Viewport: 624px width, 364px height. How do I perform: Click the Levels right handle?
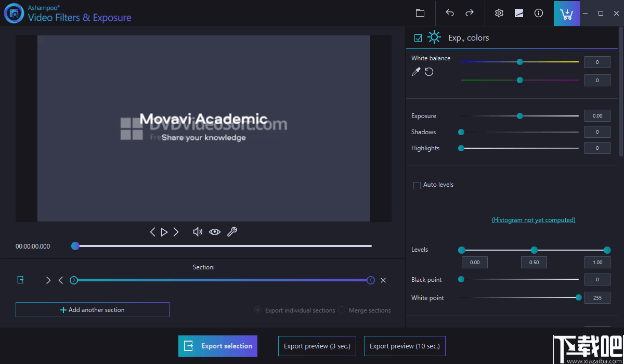click(x=607, y=250)
